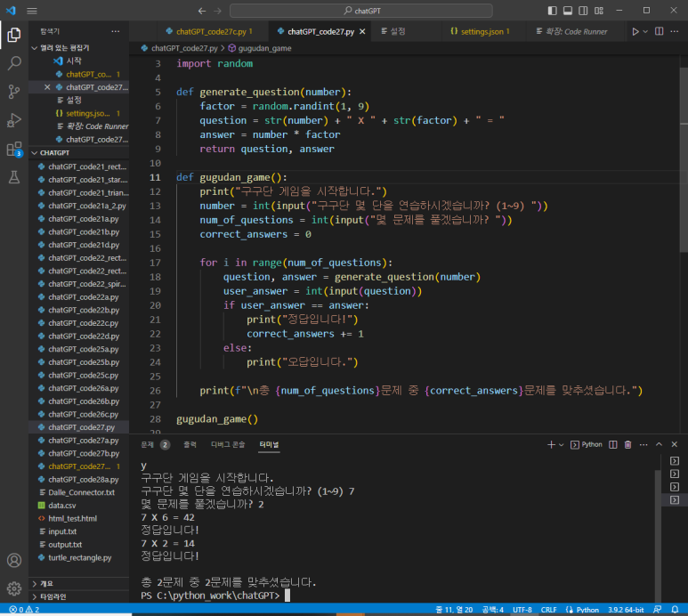
Task: Toggle primary side bar layout icon
Action: (x=553, y=11)
